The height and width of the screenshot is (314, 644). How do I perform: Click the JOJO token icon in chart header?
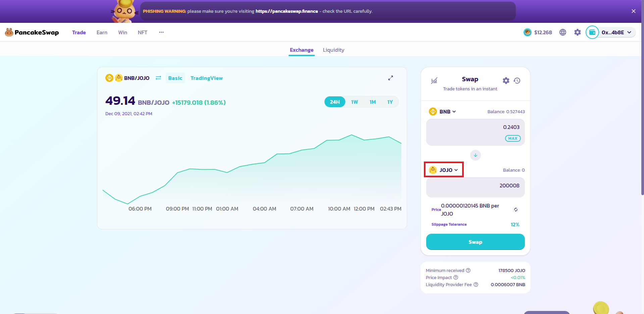119,78
